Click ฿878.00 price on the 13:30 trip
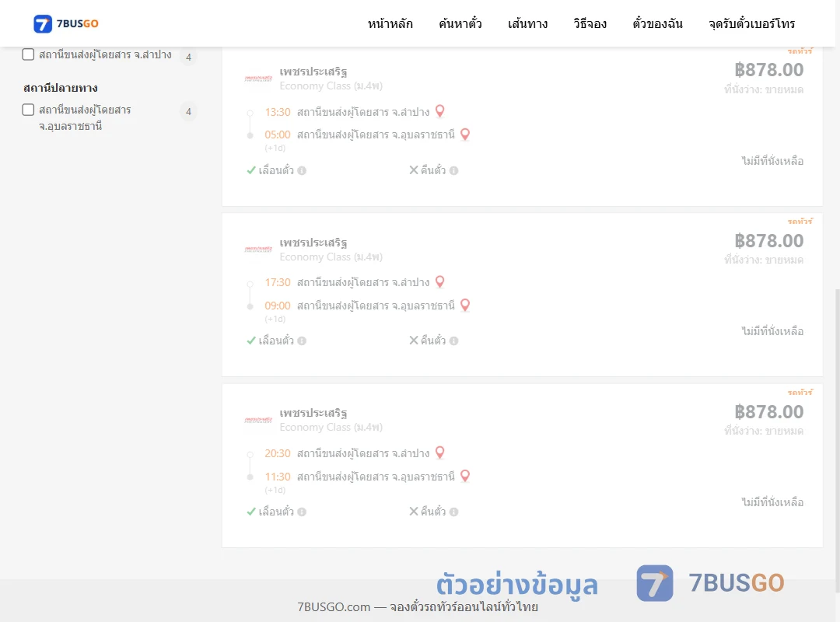Image resolution: width=840 pixels, height=622 pixels. click(768, 70)
